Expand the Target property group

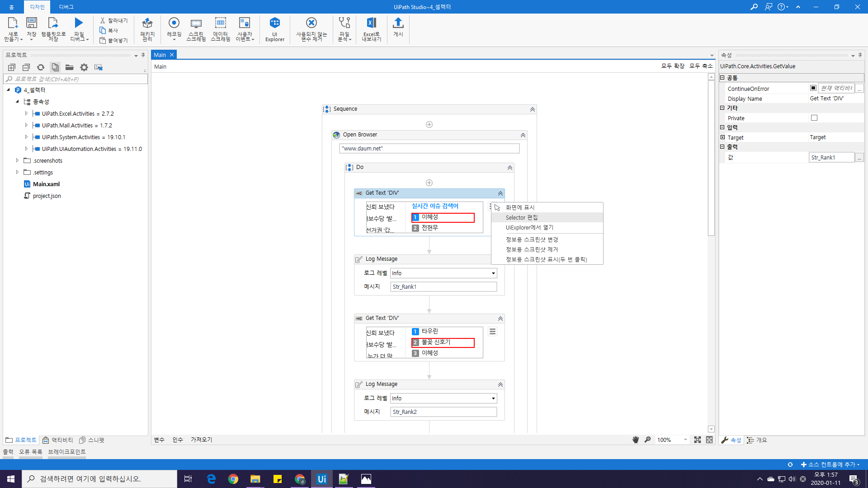coord(722,137)
